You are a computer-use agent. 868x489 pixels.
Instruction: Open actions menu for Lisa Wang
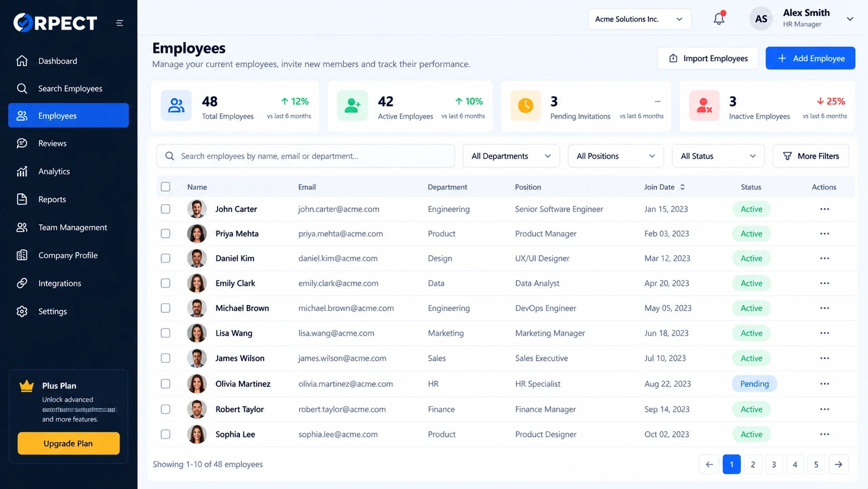click(x=824, y=333)
